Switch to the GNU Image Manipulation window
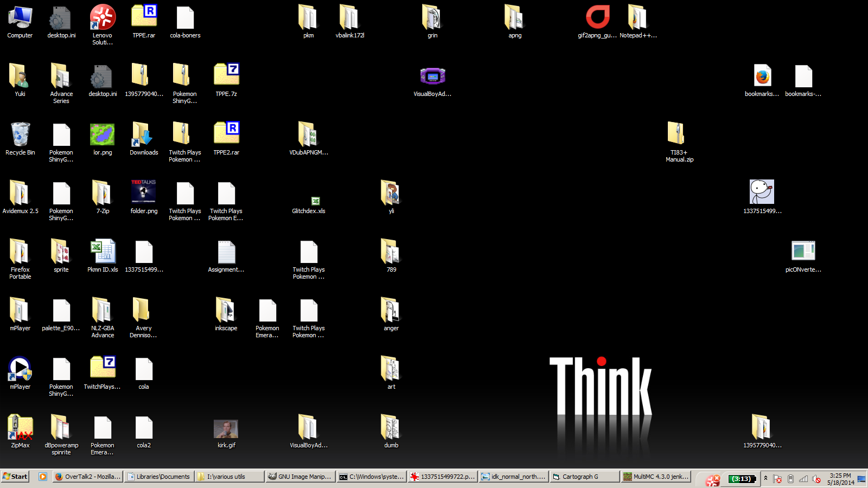The height and width of the screenshot is (488, 868). [300, 477]
